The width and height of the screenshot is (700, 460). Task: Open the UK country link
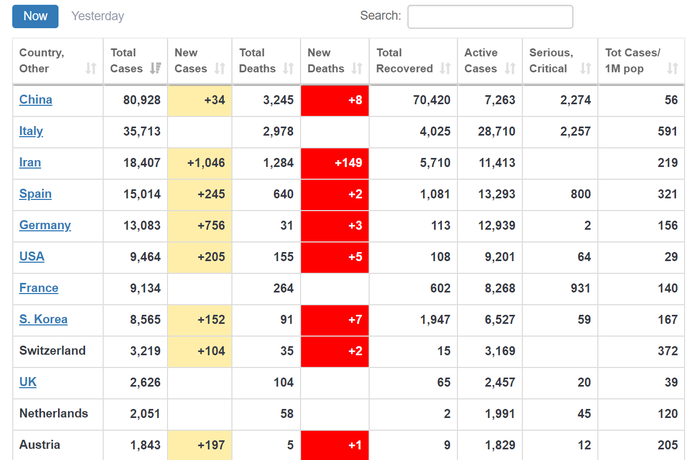(27, 382)
